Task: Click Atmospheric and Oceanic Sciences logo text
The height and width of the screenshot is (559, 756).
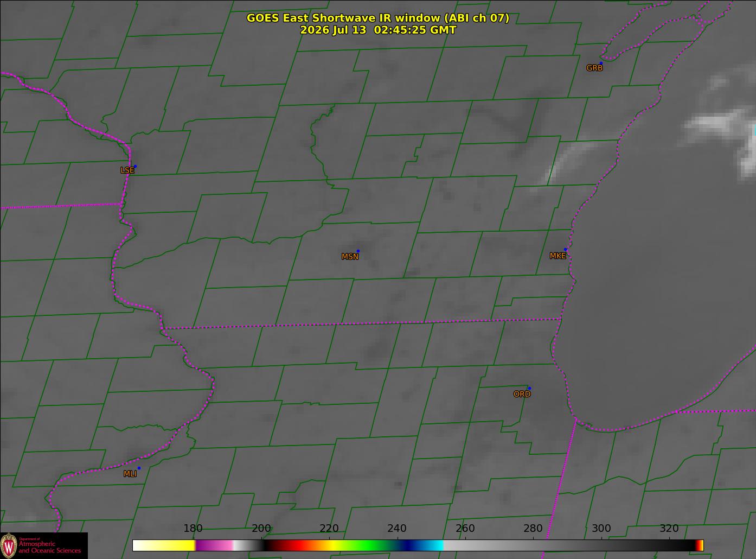Action: (x=49, y=547)
